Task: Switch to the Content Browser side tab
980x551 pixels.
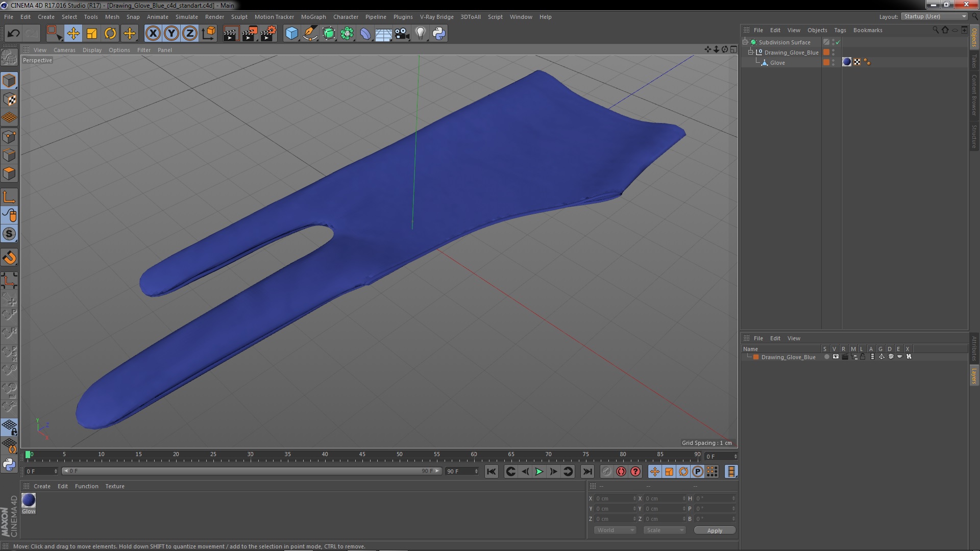Action: tap(974, 95)
